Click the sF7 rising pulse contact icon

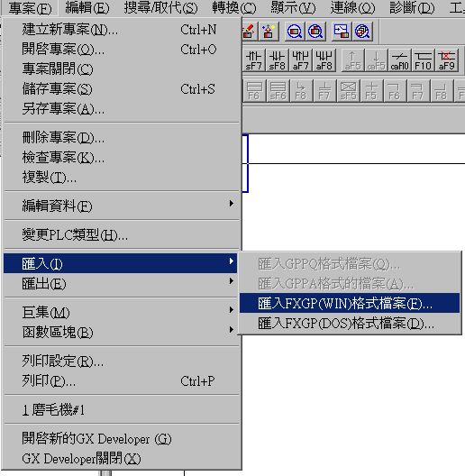[253, 60]
